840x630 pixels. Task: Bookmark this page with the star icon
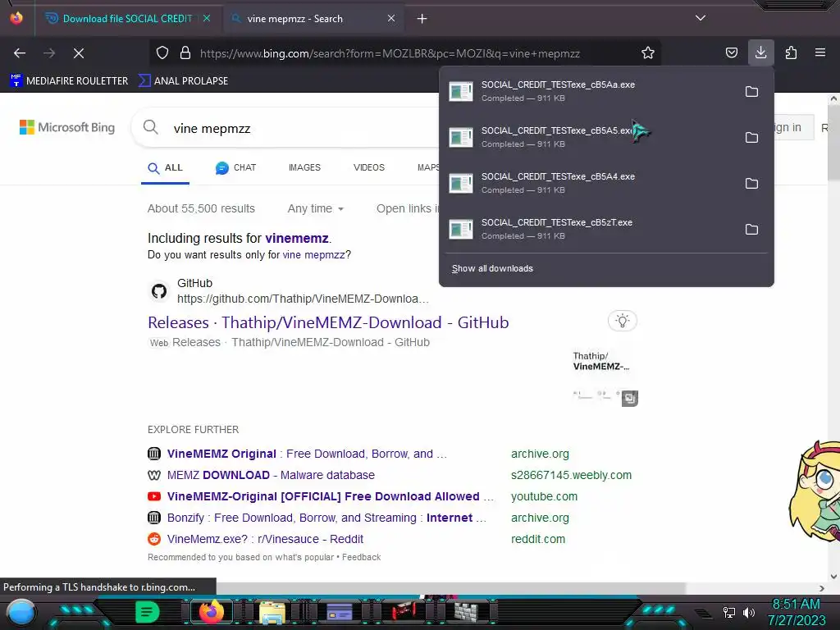tap(648, 53)
